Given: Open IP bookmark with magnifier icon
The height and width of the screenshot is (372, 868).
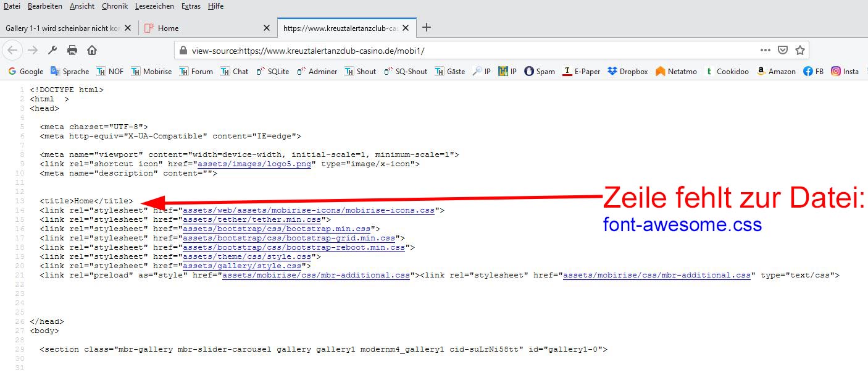Looking at the screenshot, I should [x=482, y=71].
